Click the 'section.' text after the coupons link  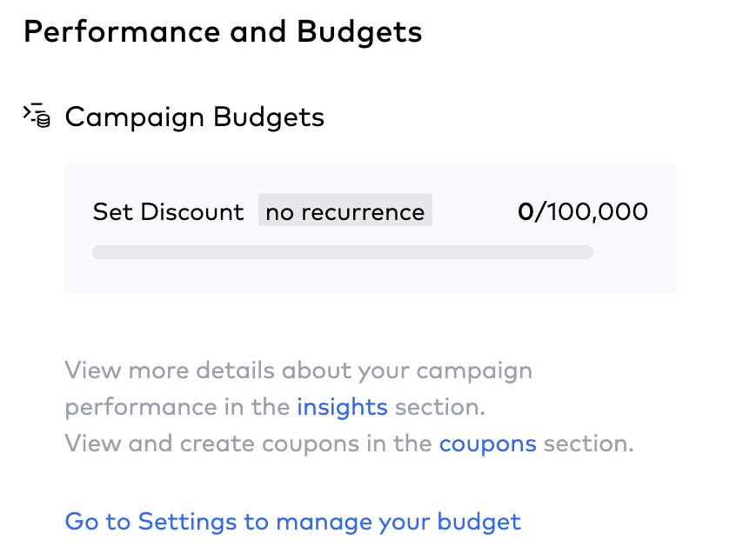coord(589,443)
